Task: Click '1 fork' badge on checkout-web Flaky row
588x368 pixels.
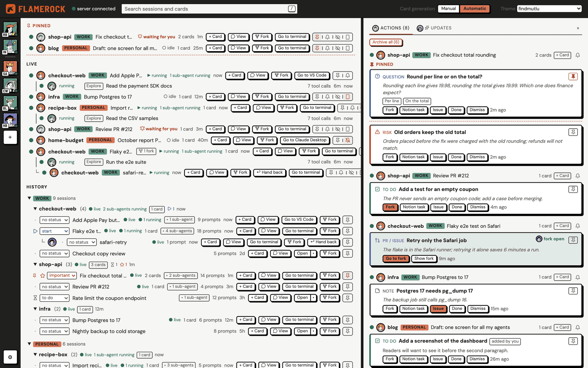Action: tap(146, 151)
